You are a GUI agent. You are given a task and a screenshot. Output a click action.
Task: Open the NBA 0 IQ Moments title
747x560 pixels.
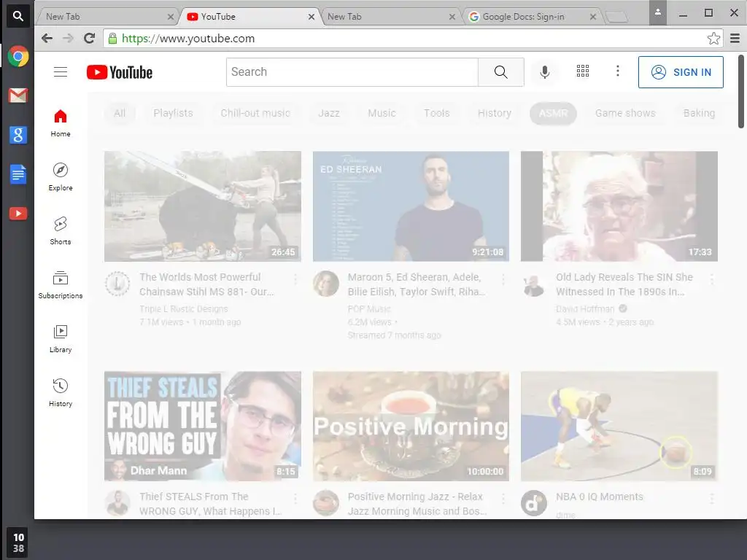600,497
